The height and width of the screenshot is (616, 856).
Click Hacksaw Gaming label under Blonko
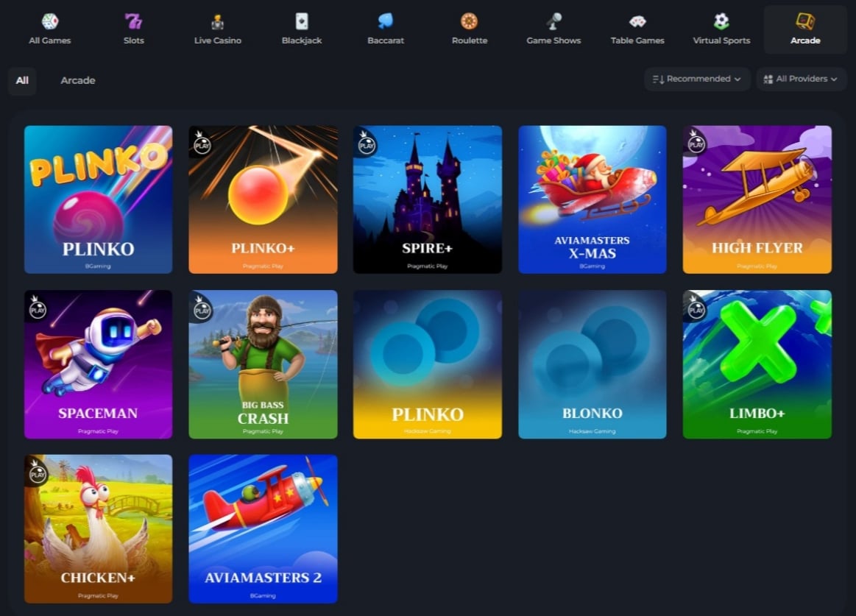(x=592, y=431)
